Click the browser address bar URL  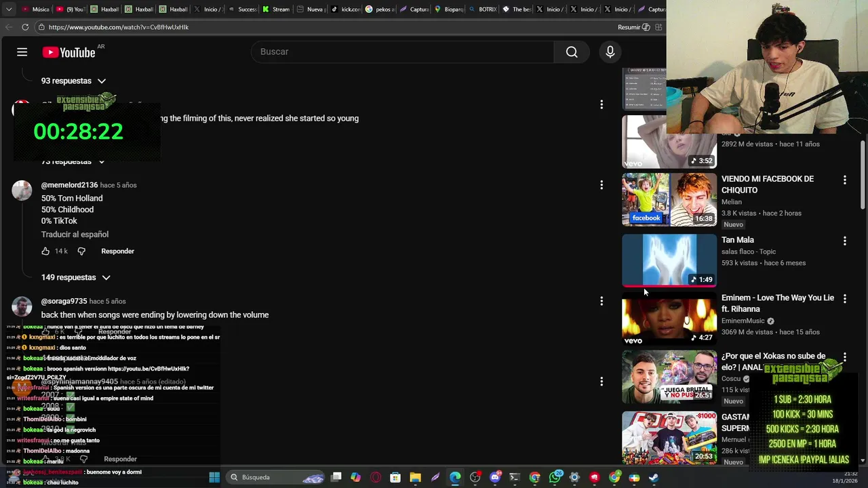(x=119, y=27)
